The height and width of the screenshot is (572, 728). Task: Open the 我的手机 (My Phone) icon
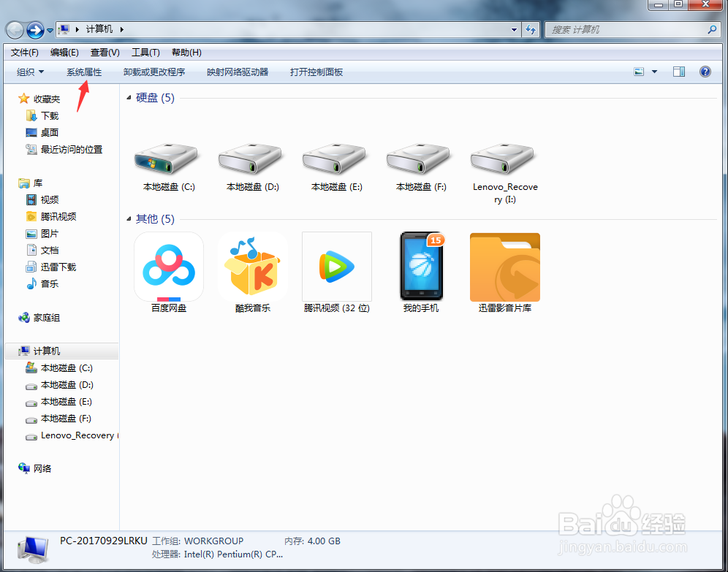pyautogui.click(x=422, y=266)
